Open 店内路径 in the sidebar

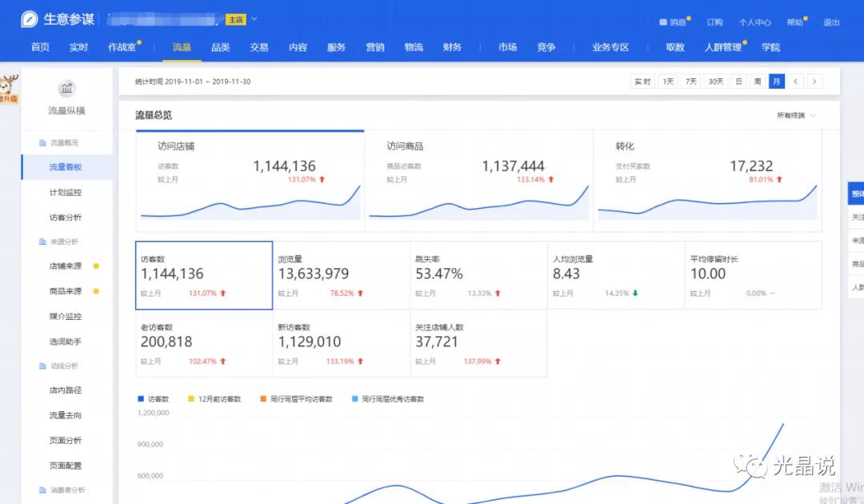tap(66, 390)
